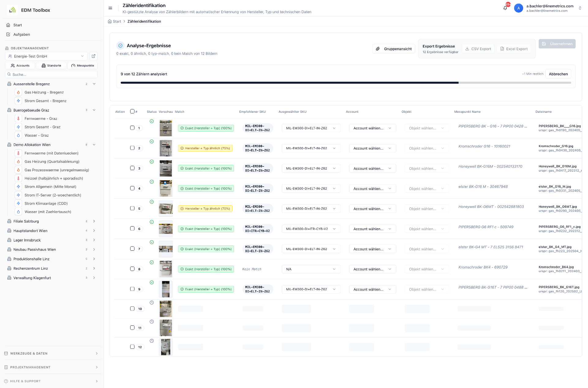The height and width of the screenshot is (388, 588).
Task: Toggle the select-all checkbox in table header
Action: (132, 111)
